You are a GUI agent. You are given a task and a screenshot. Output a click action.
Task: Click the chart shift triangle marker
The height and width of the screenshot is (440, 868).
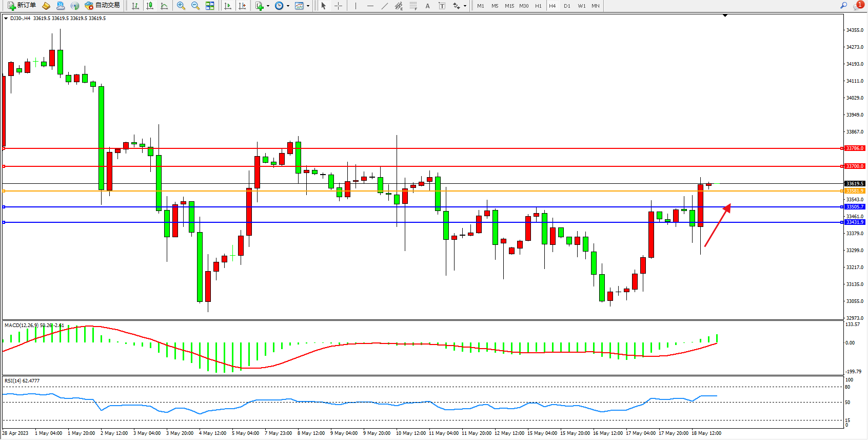[x=725, y=16]
